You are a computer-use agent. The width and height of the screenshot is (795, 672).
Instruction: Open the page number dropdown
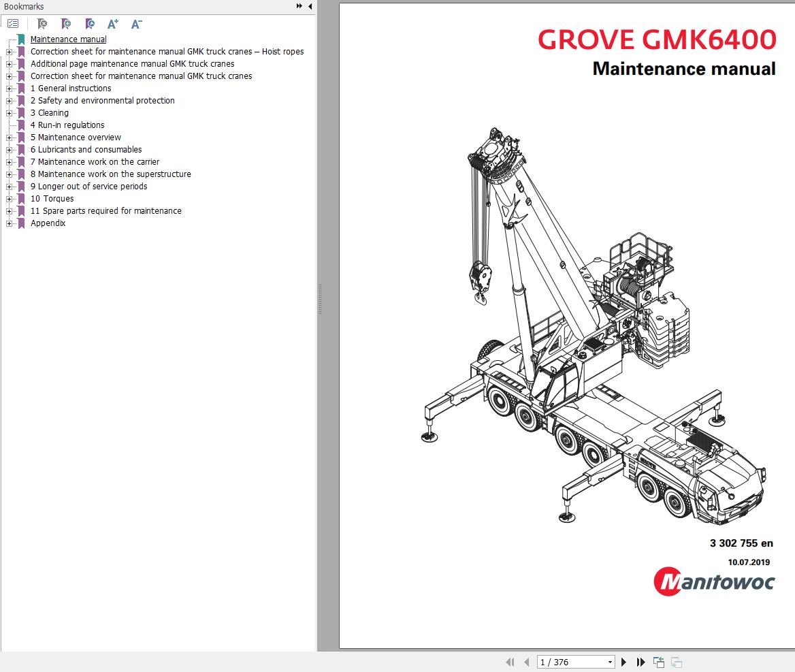[x=609, y=662]
